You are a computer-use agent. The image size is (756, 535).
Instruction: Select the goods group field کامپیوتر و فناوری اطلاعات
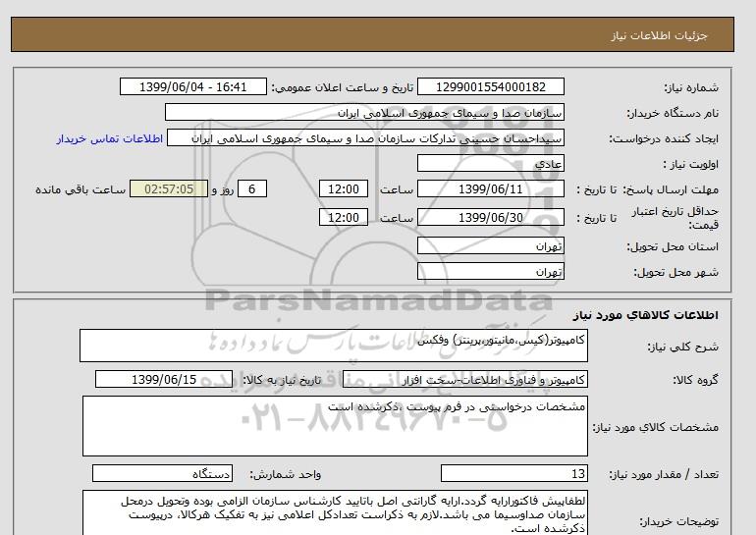465,380
